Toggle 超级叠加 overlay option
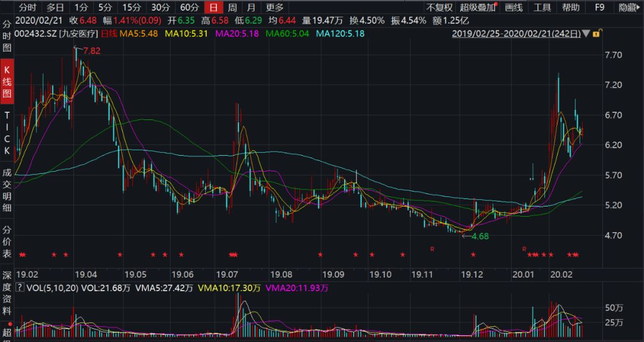The image size is (644, 342). click(x=478, y=8)
